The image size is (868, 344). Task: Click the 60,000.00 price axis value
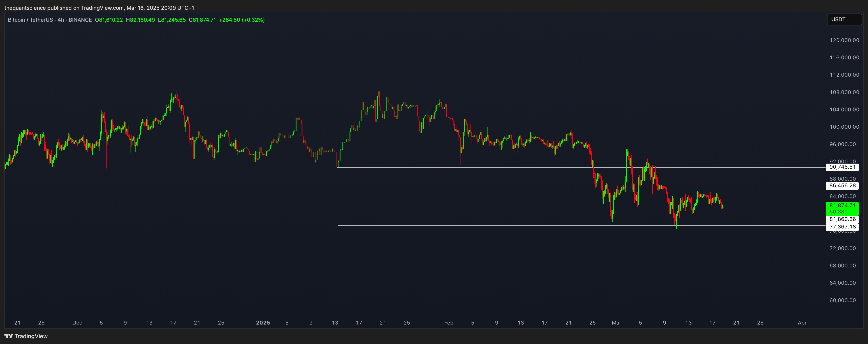point(842,300)
